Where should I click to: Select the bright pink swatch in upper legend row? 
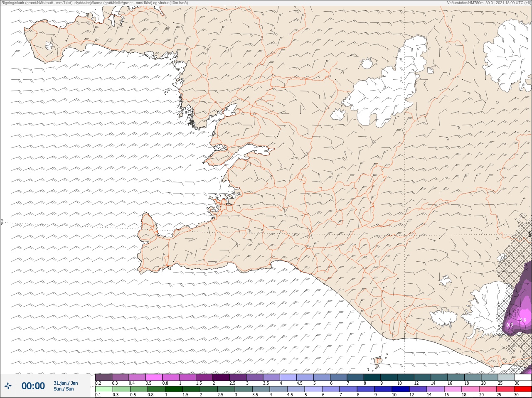coord(154,377)
